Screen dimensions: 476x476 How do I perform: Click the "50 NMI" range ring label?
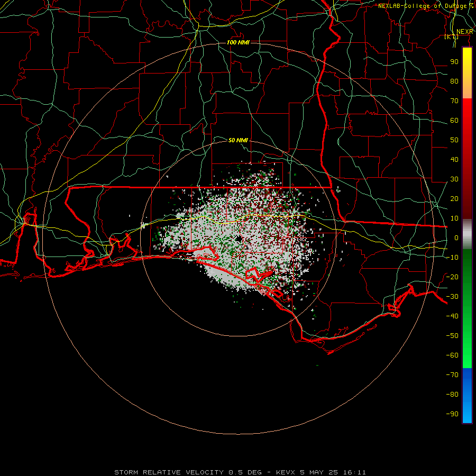(x=238, y=140)
